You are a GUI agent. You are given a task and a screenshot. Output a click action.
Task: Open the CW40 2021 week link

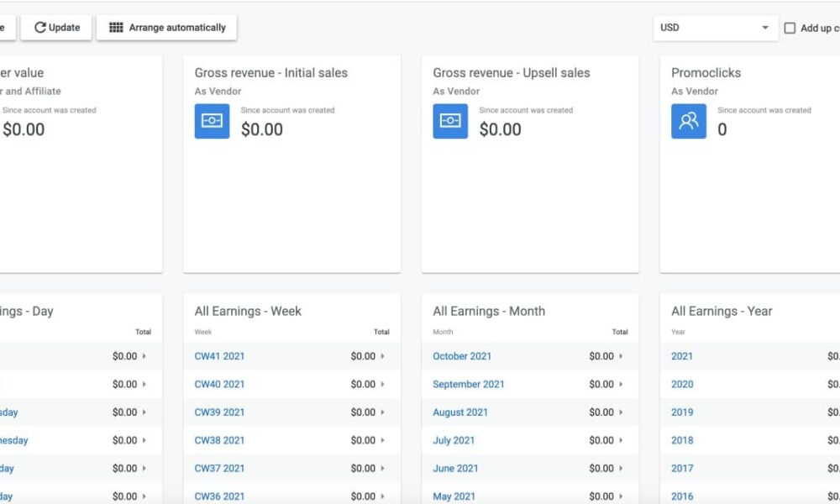point(219,384)
